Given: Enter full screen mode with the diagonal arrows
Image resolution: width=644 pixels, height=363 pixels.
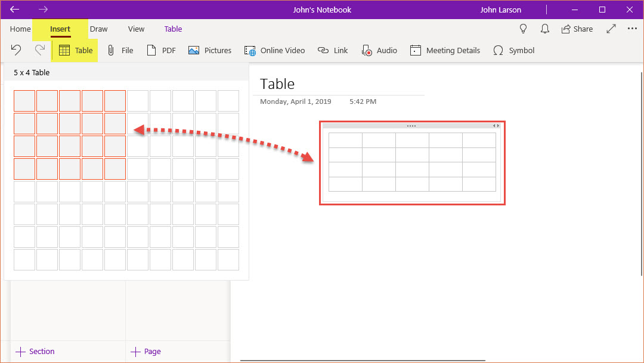Looking at the screenshot, I should pos(611,29).
